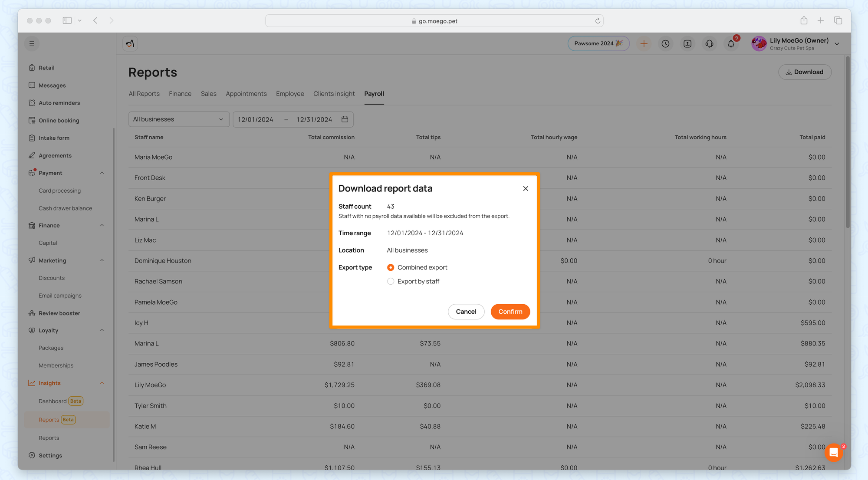This screenshot has height=480, width=868.
Task: Click the orange plus create icon
Action: coord(644,44)
